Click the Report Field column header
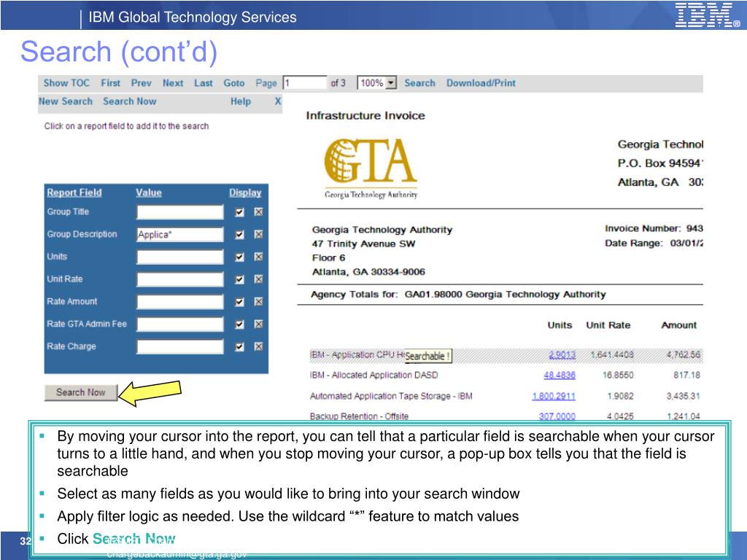The height and width of the screenshot is (560, 747). [74, 192]
